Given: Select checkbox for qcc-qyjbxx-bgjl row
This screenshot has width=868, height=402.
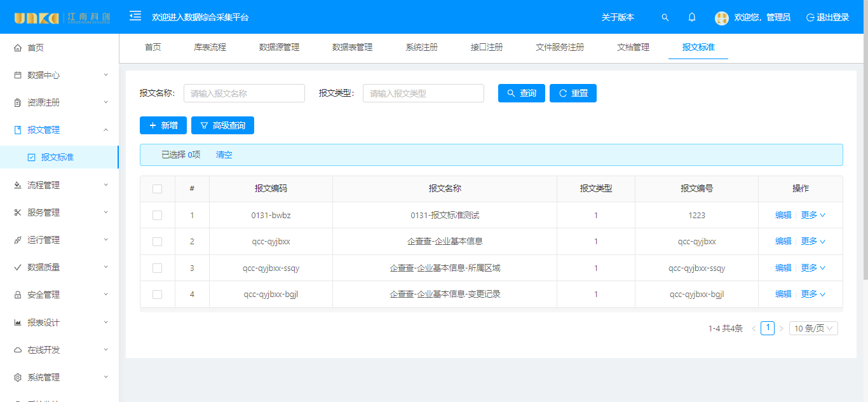Looking at the screenshot, I should point(158,295).
